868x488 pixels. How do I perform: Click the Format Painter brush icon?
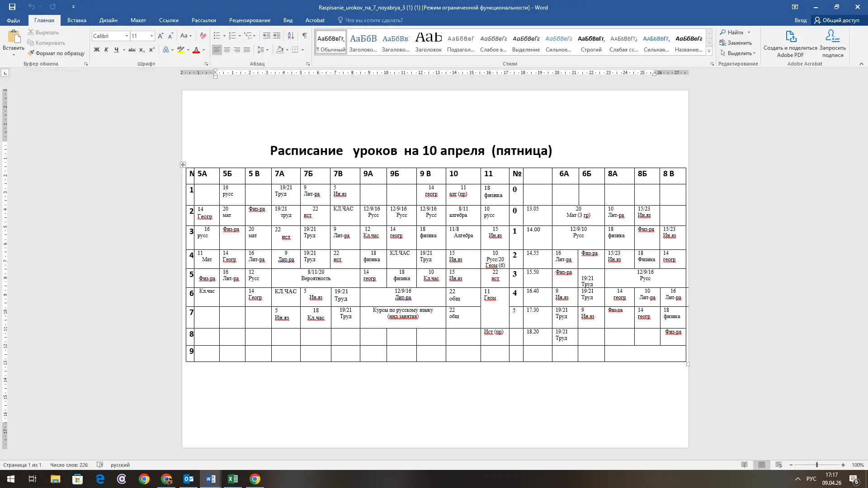pos(31,53)
